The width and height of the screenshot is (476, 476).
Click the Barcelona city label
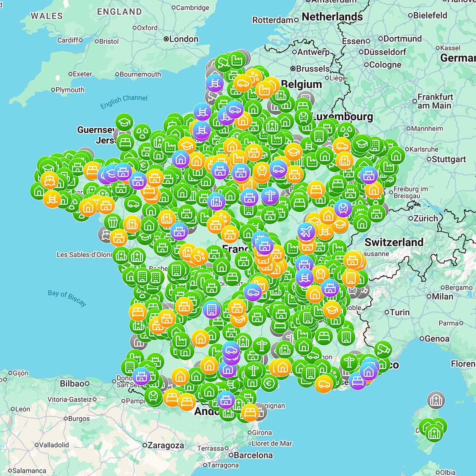coord(254,455)
